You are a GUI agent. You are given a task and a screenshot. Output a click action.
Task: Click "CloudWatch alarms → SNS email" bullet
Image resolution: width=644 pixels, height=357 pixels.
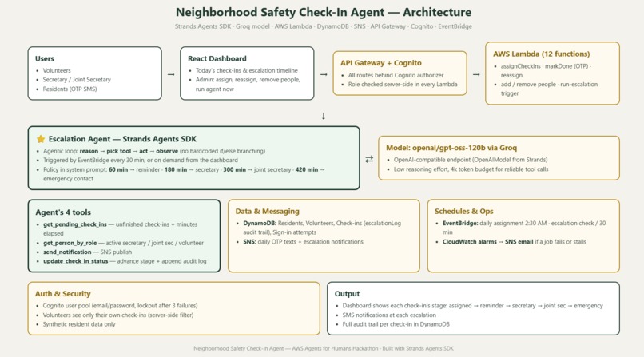(515, 242)
